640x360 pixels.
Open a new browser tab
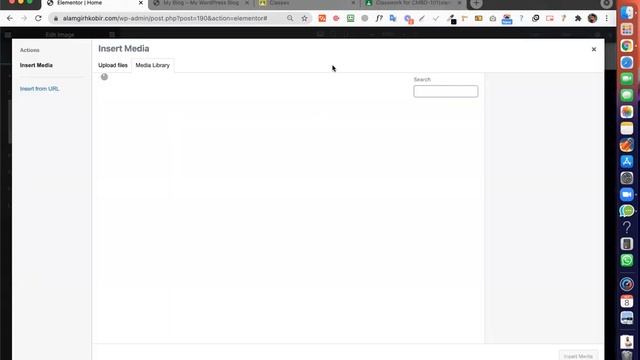(x=476, y=3)
